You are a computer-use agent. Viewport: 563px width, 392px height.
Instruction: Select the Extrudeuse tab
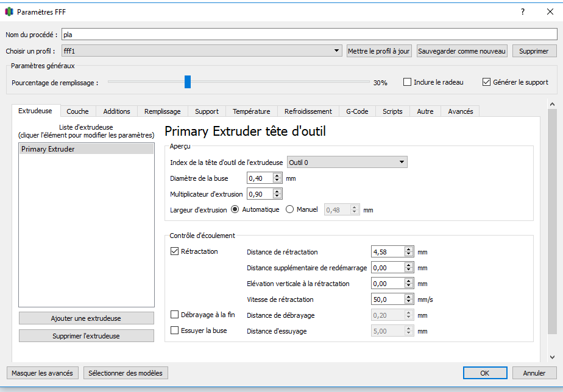coord(35,111)
